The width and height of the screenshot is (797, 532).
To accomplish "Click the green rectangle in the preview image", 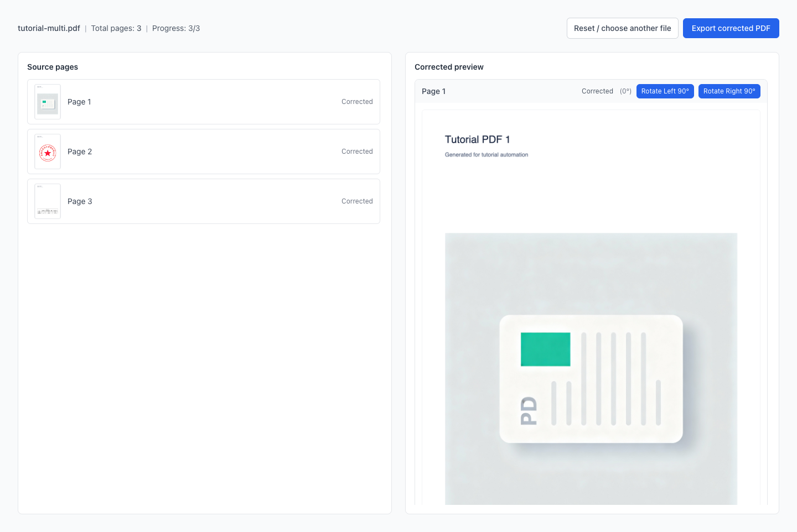I will [x=545, y=349].
